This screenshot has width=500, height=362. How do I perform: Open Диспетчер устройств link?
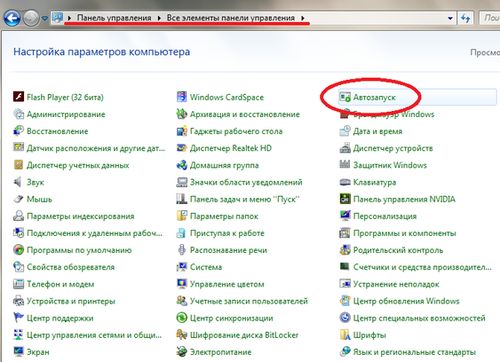click(x=393, y=148)
